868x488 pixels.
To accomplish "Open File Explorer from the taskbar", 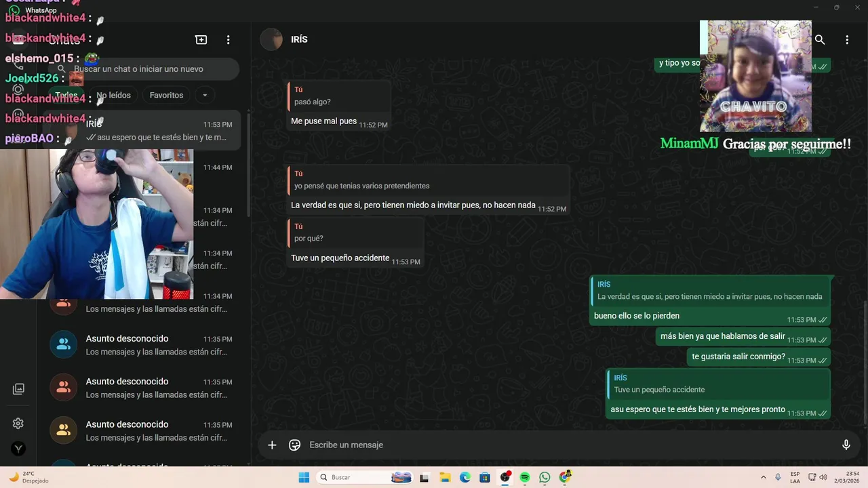I will pyautogui.click(x=445, y=477).
